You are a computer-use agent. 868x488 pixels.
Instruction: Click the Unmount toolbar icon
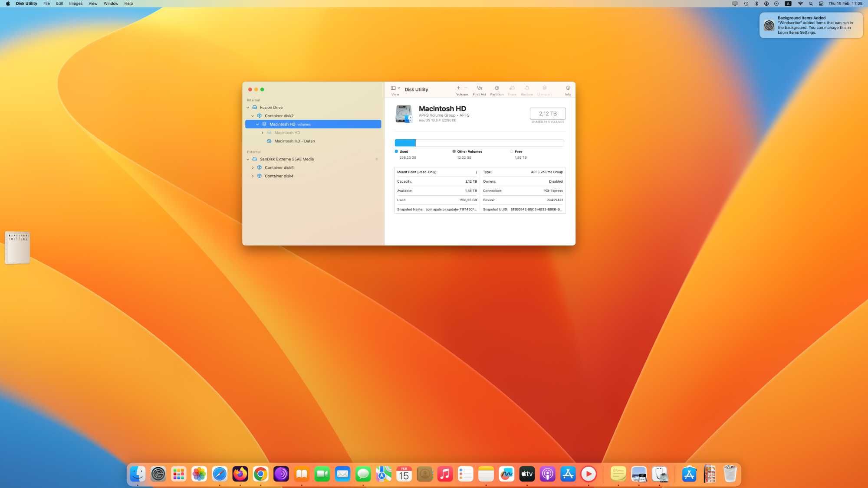544,88
